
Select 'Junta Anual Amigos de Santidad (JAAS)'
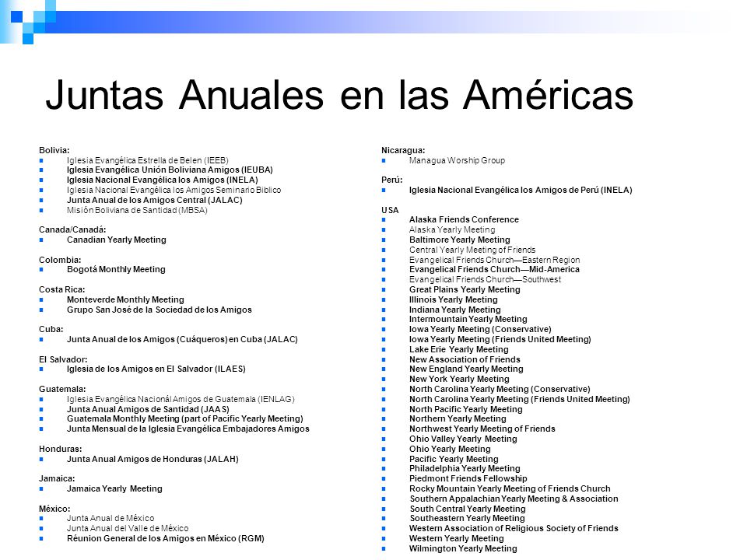pyautogui.click(x=148, y=409)
